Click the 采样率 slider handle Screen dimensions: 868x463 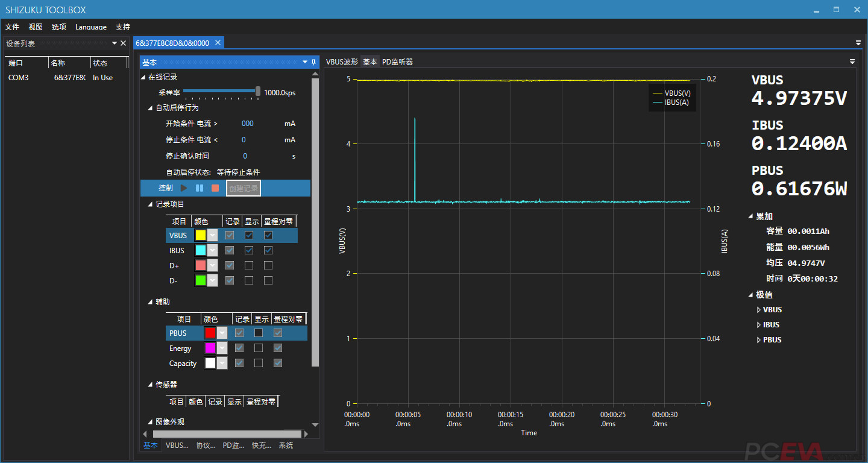point(258,92)
